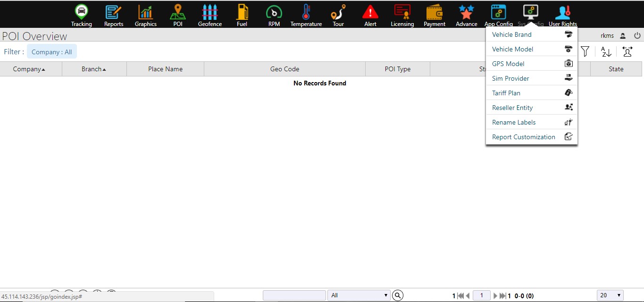Go to the last page arrow

502,296
